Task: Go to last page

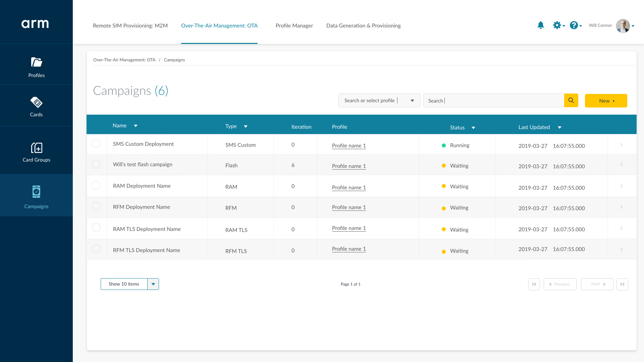Action: [622, 284]
